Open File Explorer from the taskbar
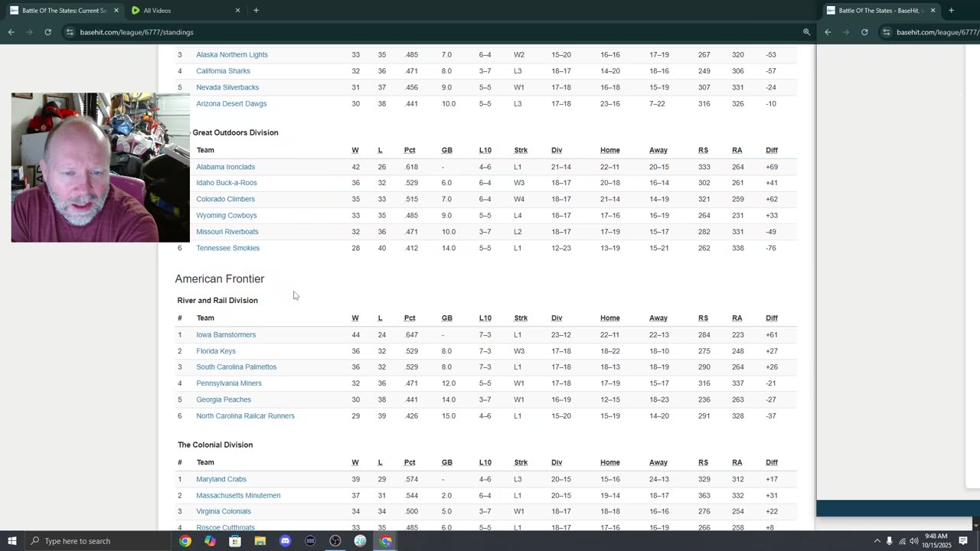The width and height of the screenshot is (980, 551). (260, 541)
